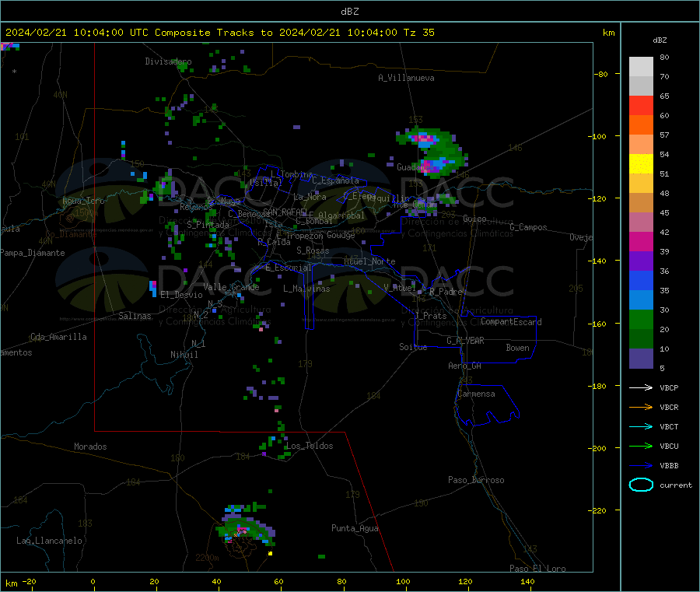Select the 'Paso_El_Loro' place label

(537, 569)
